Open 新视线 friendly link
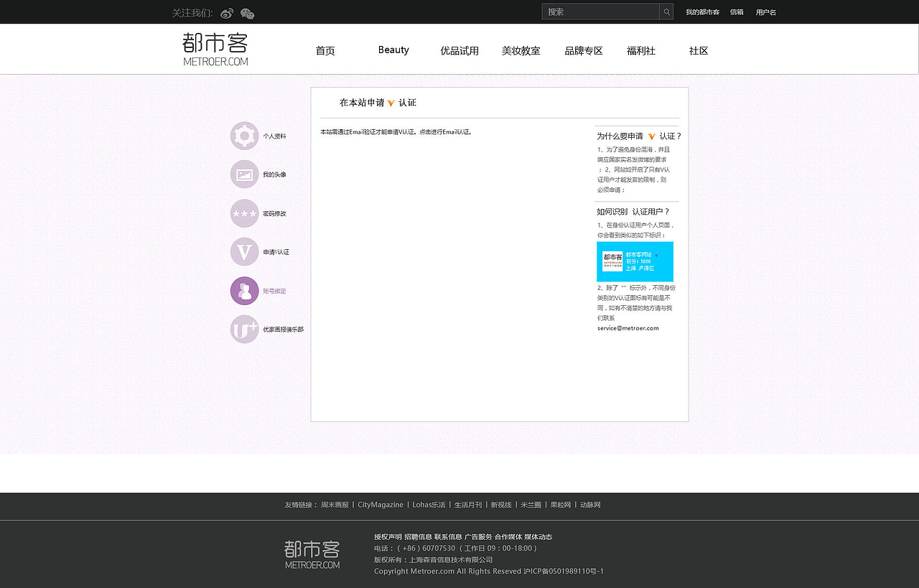The height and width of the screenshot is (588, 919). [501, 505]
